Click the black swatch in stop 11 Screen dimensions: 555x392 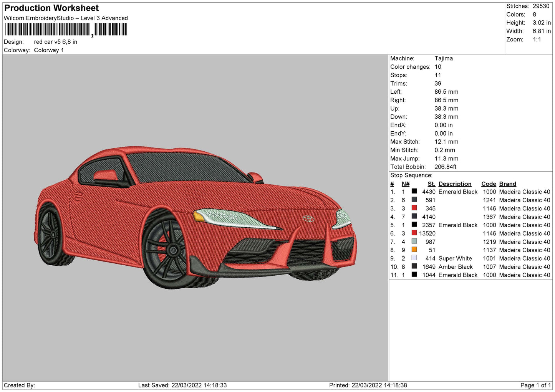click(x=414, y=275)
